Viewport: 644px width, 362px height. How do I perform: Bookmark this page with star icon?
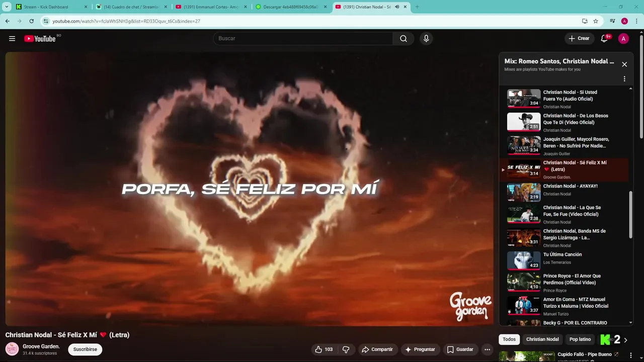click(596, 21)
